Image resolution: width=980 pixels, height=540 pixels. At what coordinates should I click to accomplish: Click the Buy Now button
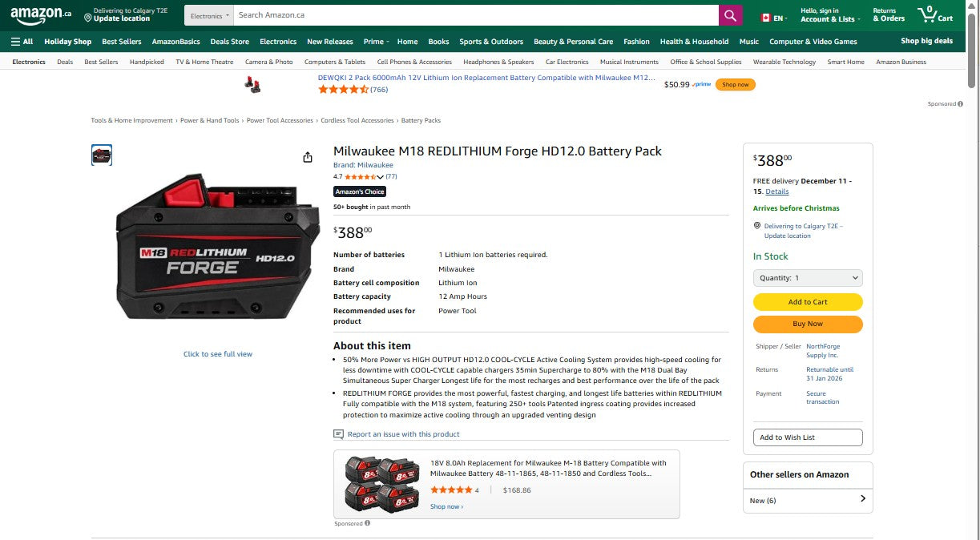click(807, 324)
